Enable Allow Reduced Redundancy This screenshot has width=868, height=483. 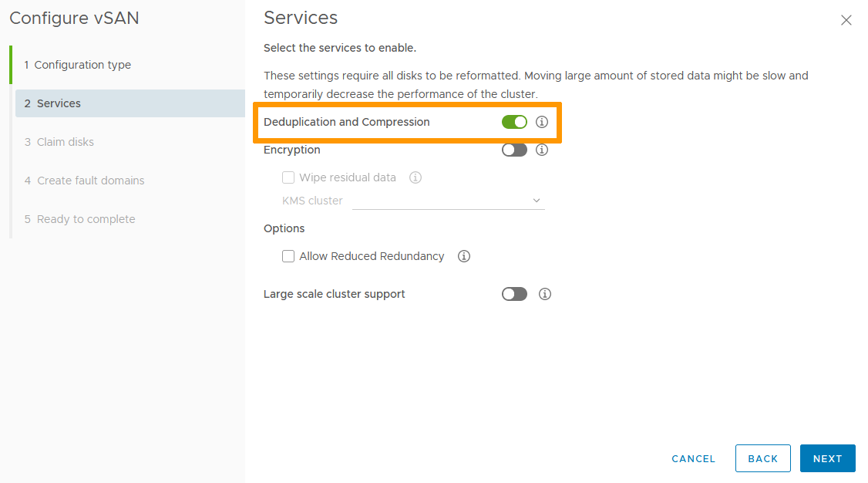[288, 255]
